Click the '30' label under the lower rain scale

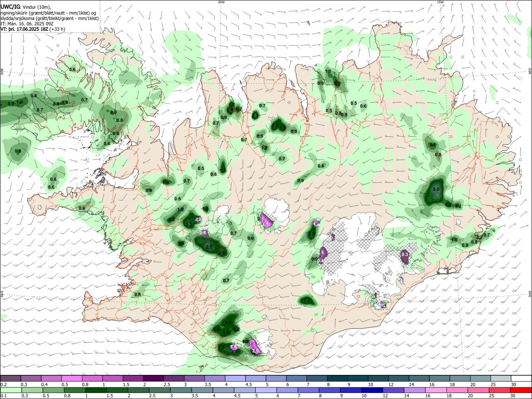[x=514, y=396]
